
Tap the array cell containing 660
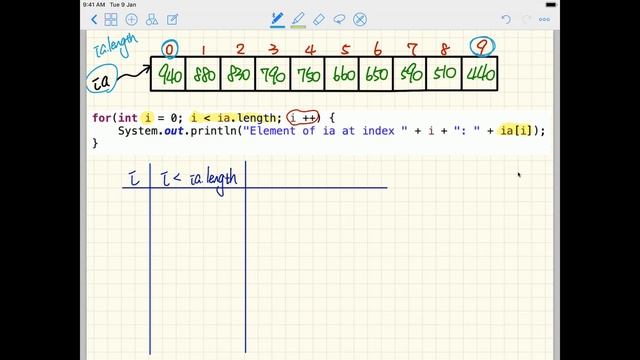(x=342, y=74)
